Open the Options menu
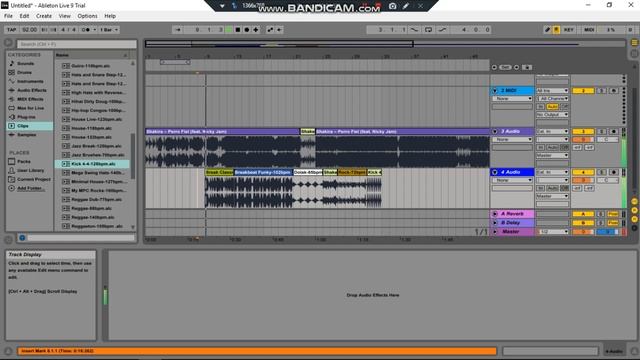The width and height of the screenshot is (640, 360). coord(87,16)
